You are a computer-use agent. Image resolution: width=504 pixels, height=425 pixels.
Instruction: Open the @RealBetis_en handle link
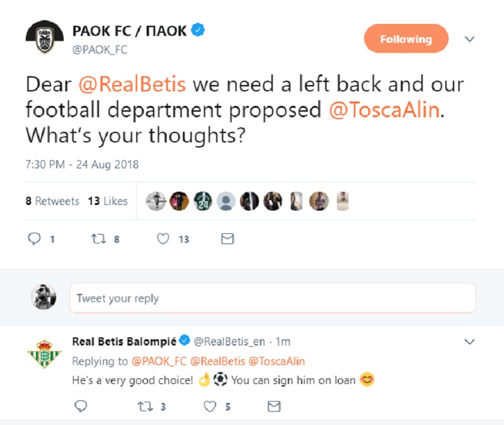pos(229,342)
